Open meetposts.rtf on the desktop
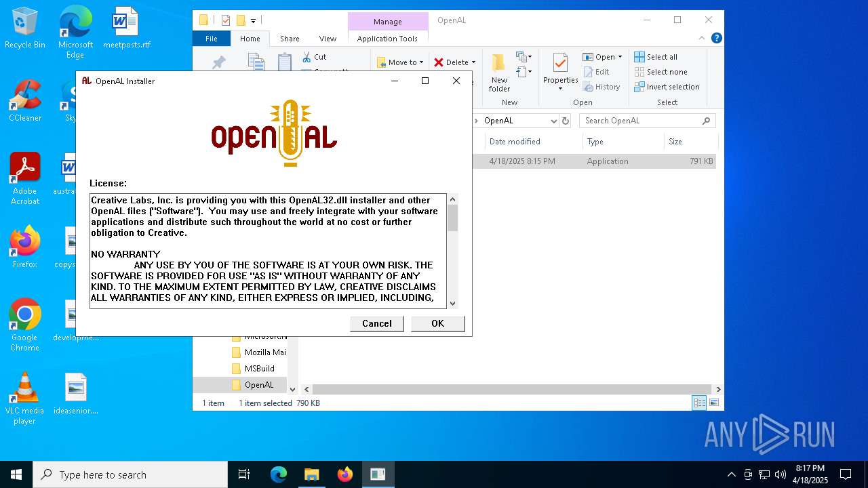 click(126, 28)
